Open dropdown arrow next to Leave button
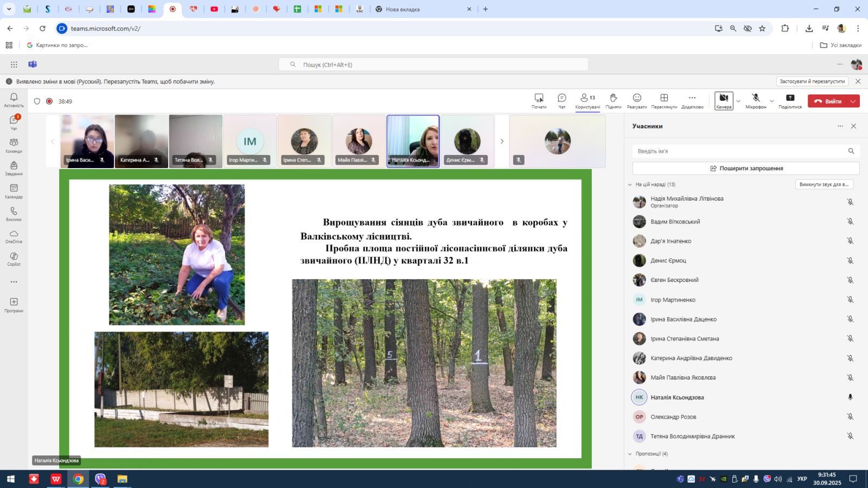Image resolution: width=868 pixels, height=488 pixels. click(853, 101)
